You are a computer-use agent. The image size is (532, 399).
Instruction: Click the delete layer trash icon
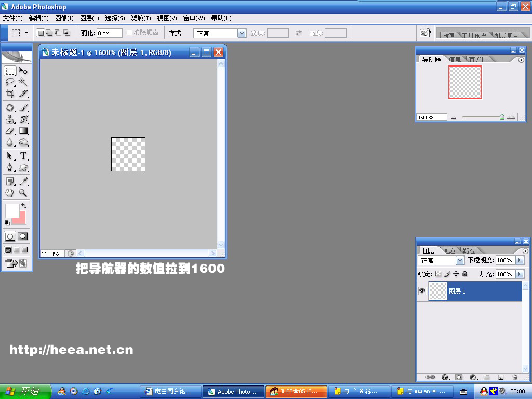[x=515, y=377]
